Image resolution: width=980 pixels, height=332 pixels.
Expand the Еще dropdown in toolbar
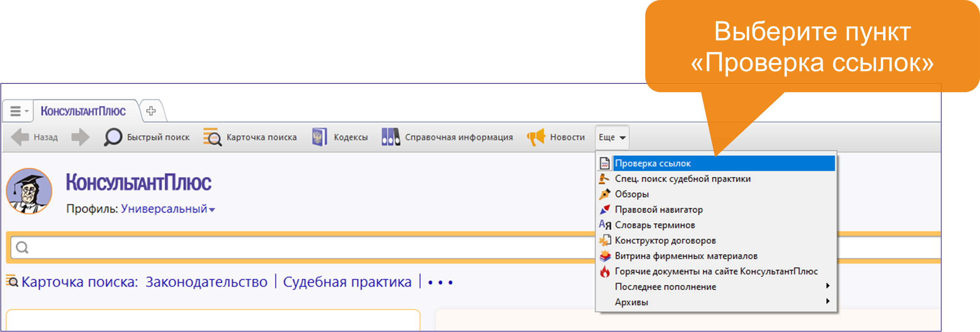612,137
